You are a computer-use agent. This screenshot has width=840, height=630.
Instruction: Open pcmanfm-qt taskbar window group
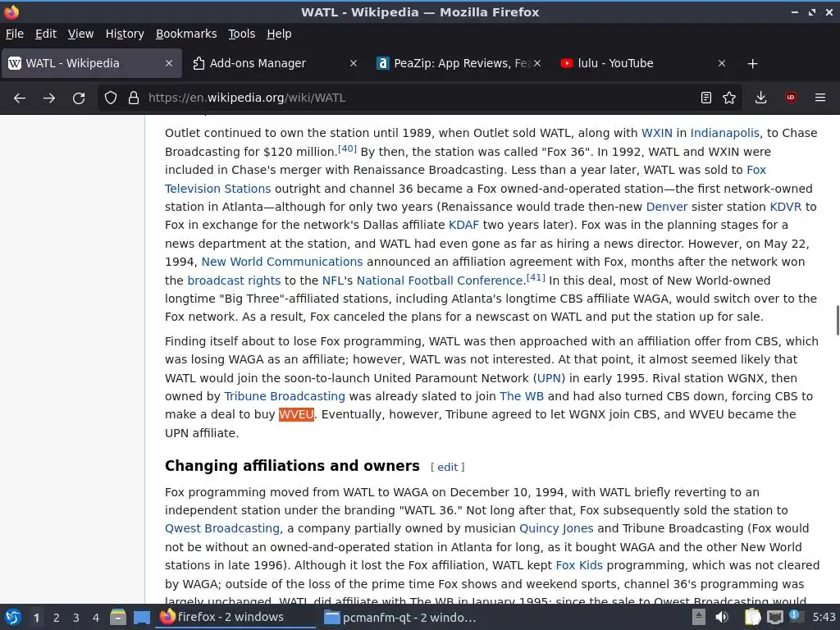[400, 617]
